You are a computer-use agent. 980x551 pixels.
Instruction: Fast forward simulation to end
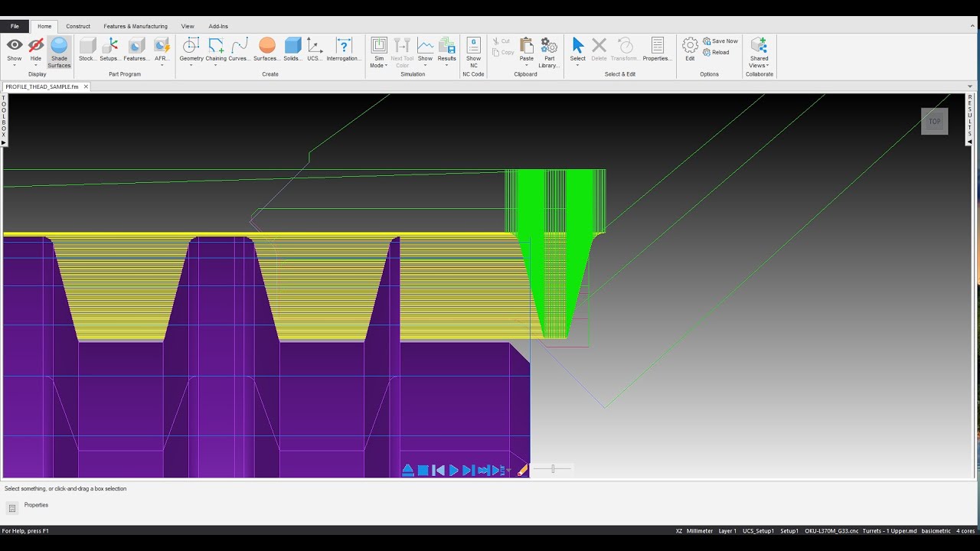tap(483, 470)
